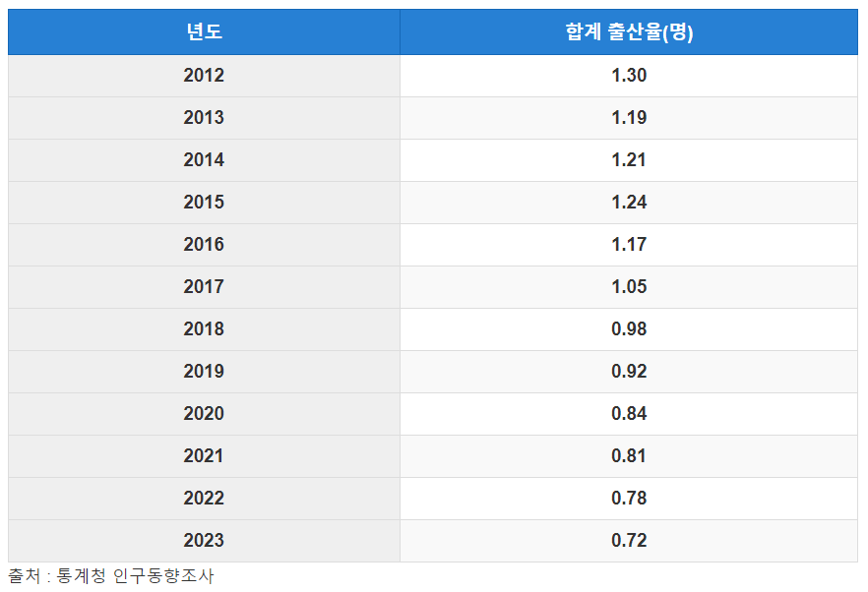Image resolution: width=868 pixels, height=592 pixels.
Task: Click the fertility value 1.17
Action: coord(629,245)
